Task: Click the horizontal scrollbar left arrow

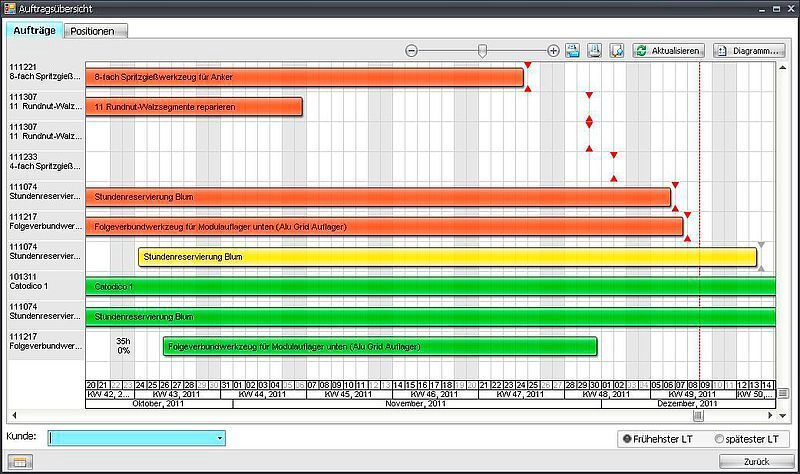Action: point(14,415)
